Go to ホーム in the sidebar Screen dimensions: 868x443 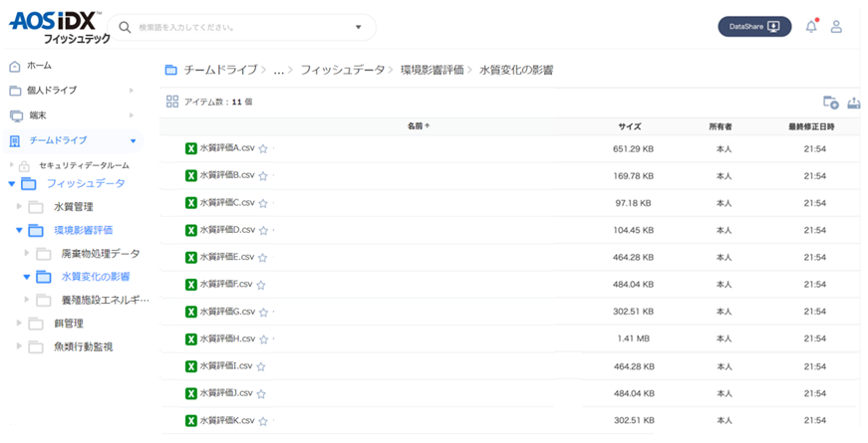[39, 66]
